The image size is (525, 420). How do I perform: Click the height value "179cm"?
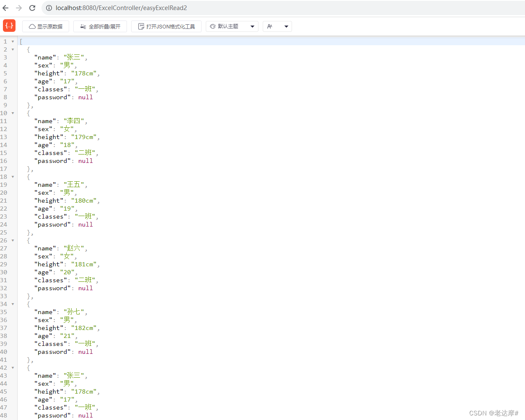point(84,137)
